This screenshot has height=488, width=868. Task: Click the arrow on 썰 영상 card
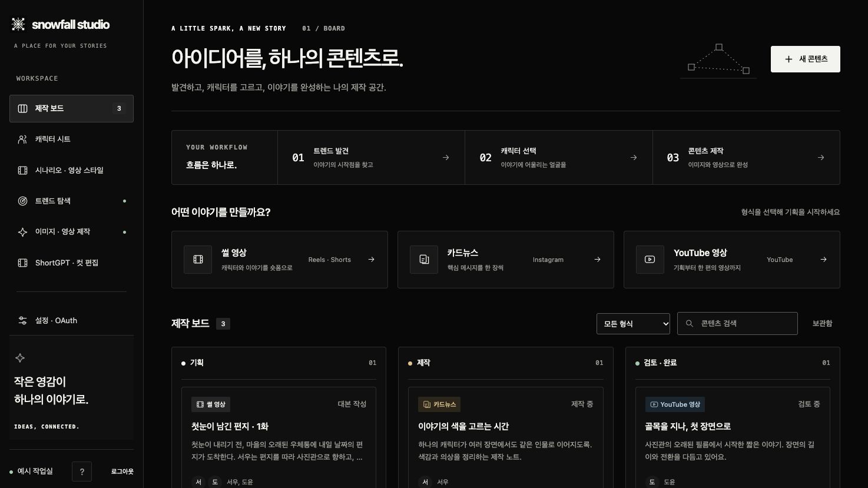[x=371, y=260]
